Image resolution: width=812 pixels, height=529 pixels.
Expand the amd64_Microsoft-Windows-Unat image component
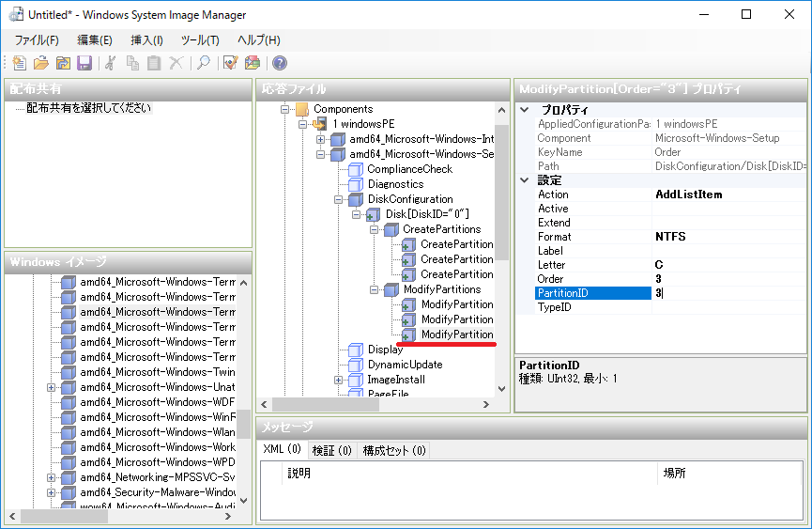[51, 387]
